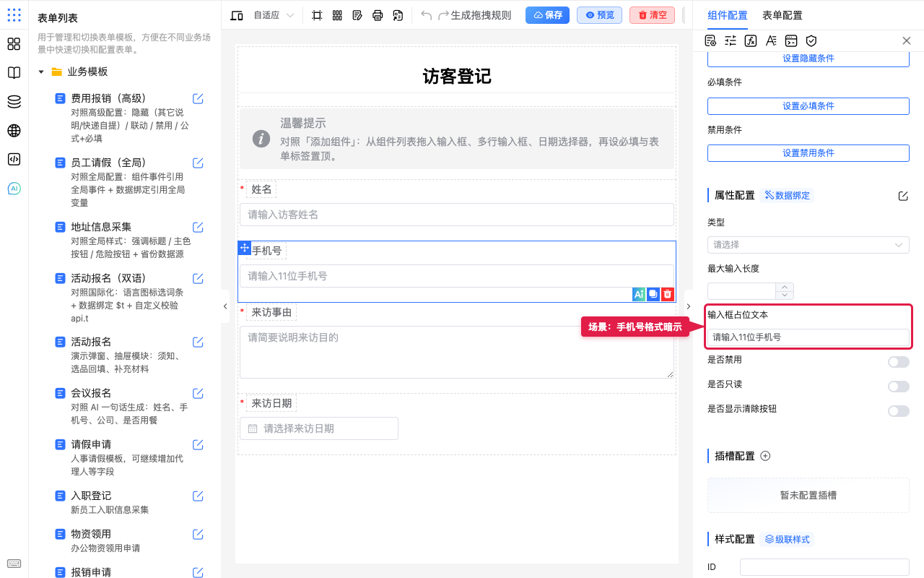Click the globe icon in left sidebar
The image size is (924, 578).
click(14, 131)
